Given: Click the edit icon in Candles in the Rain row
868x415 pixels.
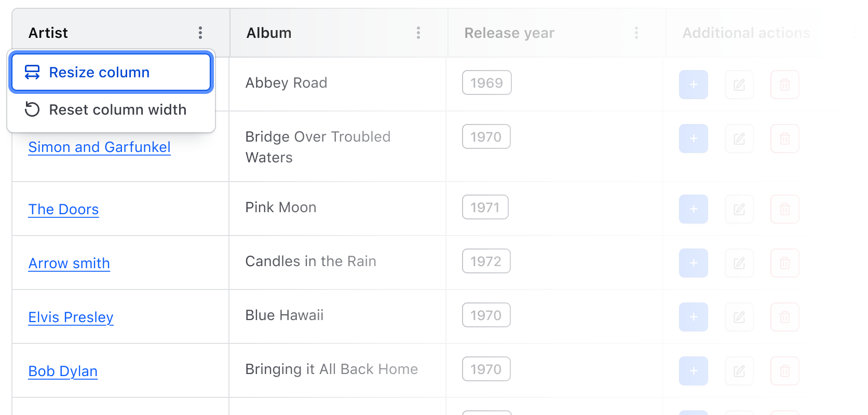Looking at the screenshot, I should [x=739, y=263].
